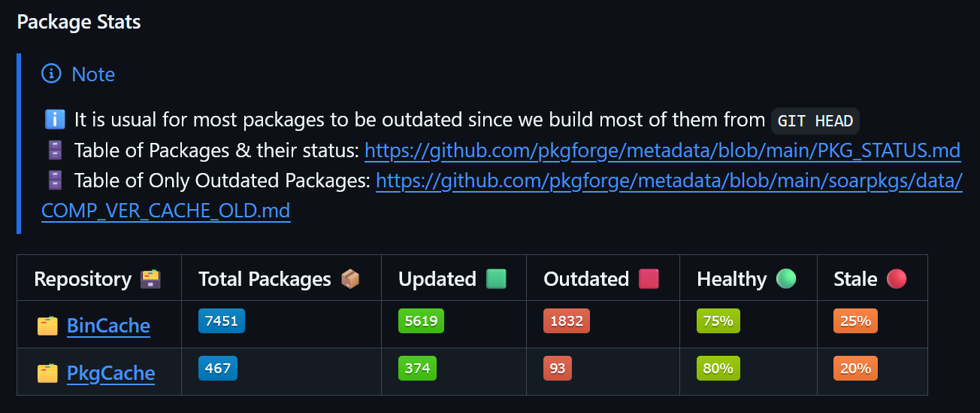Screen dimensions: 980x413
Task: Click the red square beside Outdated header
Action: [x=649, y=279]
